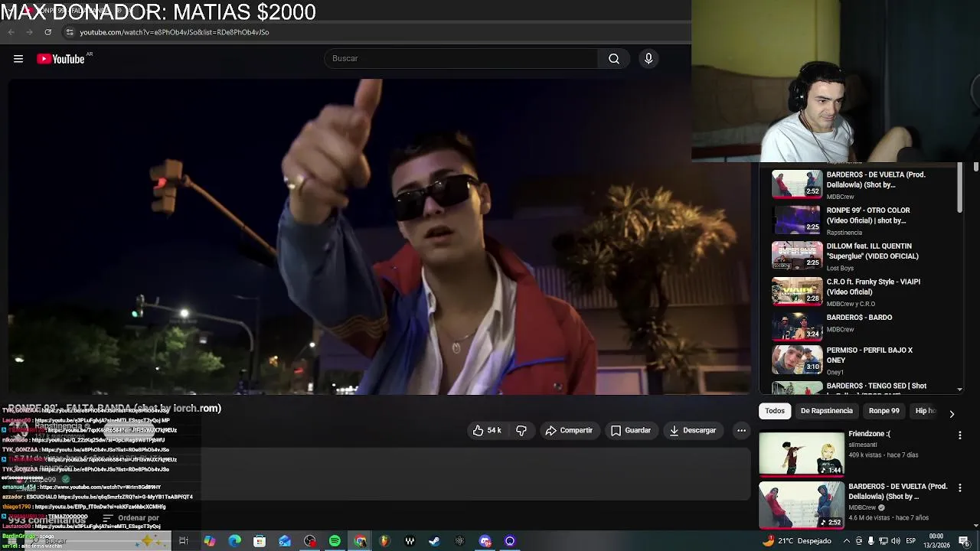The height and width of the screenshot is (551, 980).
Task: Switch ESP keyboard language indicator
Action: (911, 541)
